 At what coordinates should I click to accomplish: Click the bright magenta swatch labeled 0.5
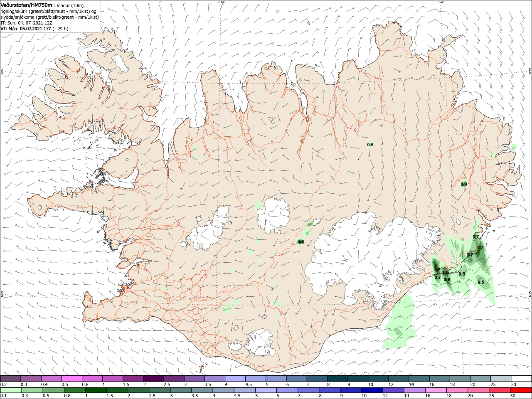71,379
